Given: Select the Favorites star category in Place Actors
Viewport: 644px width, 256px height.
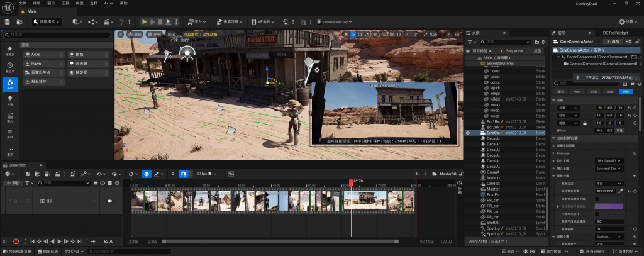Looking at the screenshot, I should [9, 50].
